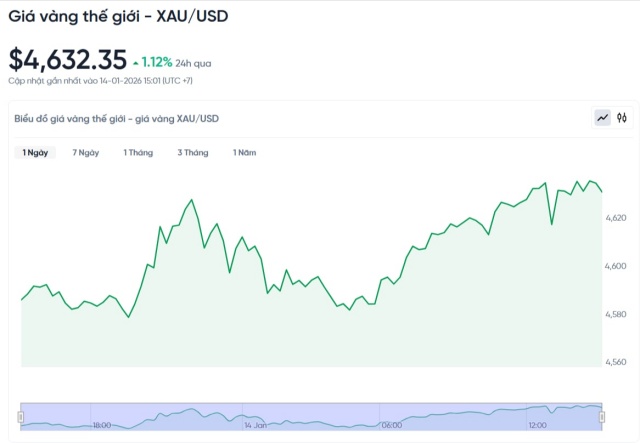Click the 14 Jan mark in navigator
The width and height of the screenshot is (640, 443).
(x=255, y=425)
